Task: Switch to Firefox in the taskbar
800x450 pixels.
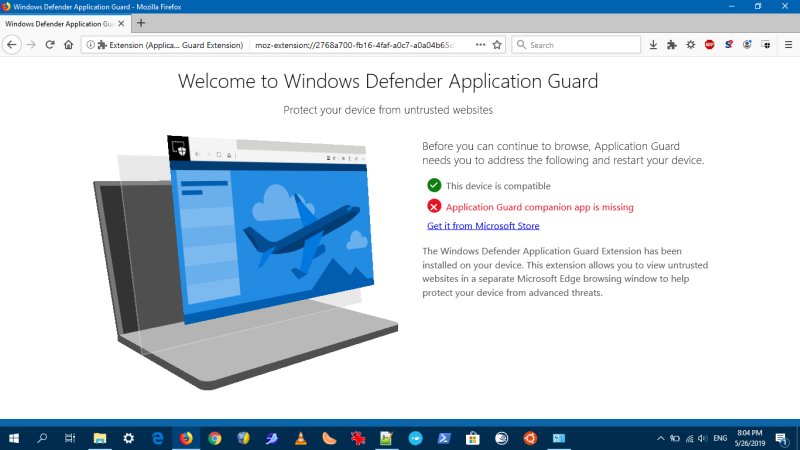Action: 186,438
